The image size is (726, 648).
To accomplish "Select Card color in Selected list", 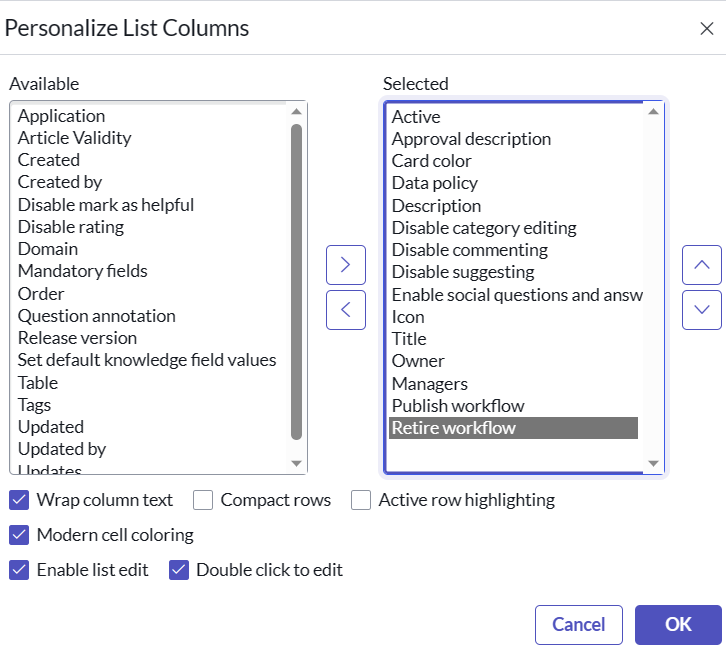I will coord(431,161).
